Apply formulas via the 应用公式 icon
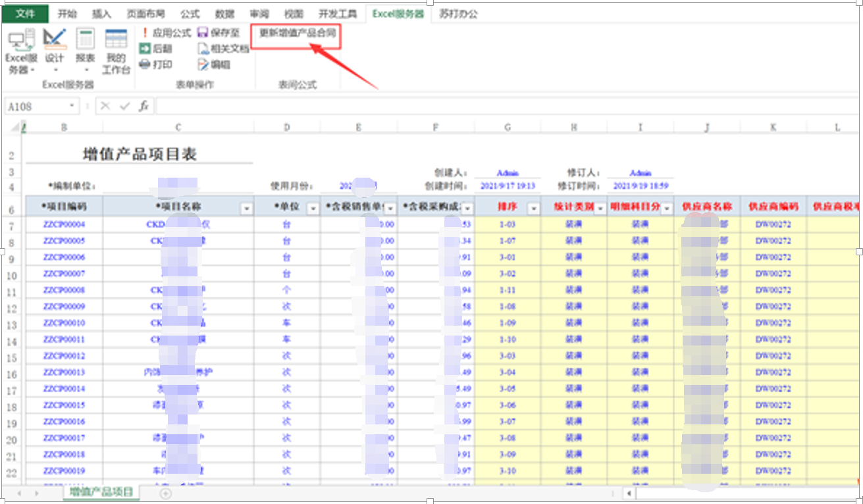Screen dimensions: 863x504 167,32
